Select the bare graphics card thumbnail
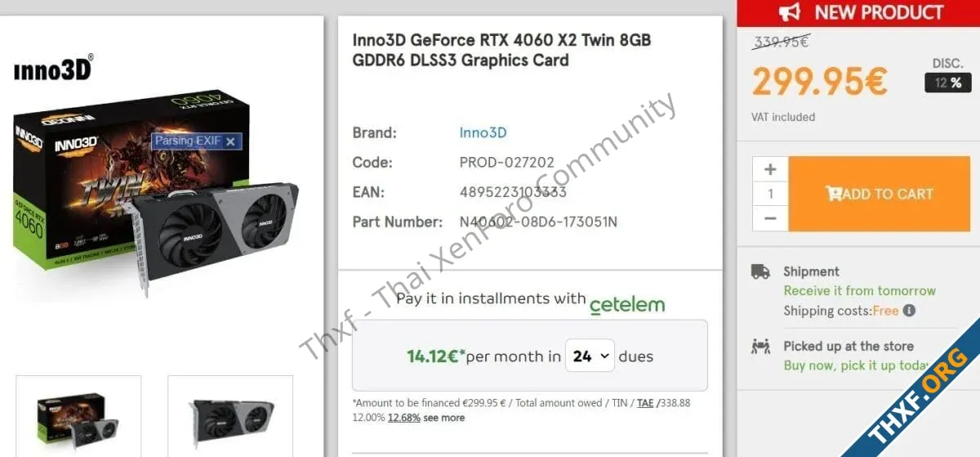Viewport: 980px width, 457px height. (230, 415)
